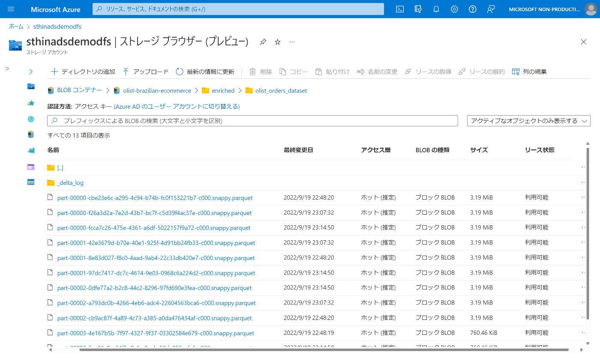
Task: Sort by 最終変更日 column header
Action: pos(298,150)
